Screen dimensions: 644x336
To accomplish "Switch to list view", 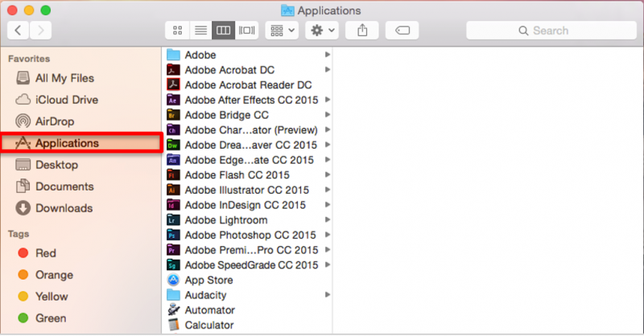I will click(x=200, y=31).
